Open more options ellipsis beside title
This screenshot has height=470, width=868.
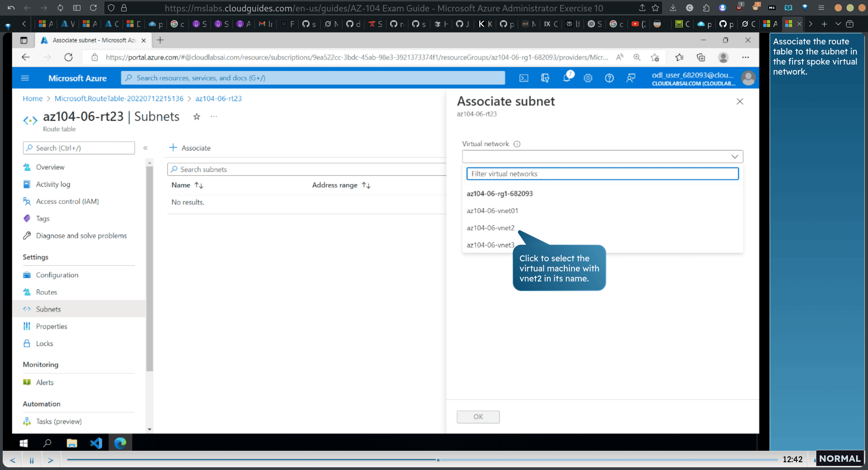coord(214,117)
